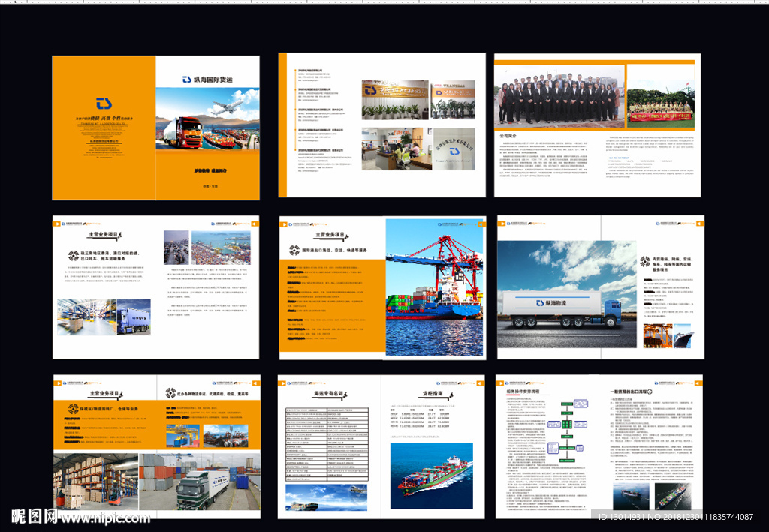The width and height of the screenshot is (769, 532).
Task: Open the grey wall logo photo
Action: (454, 149)
